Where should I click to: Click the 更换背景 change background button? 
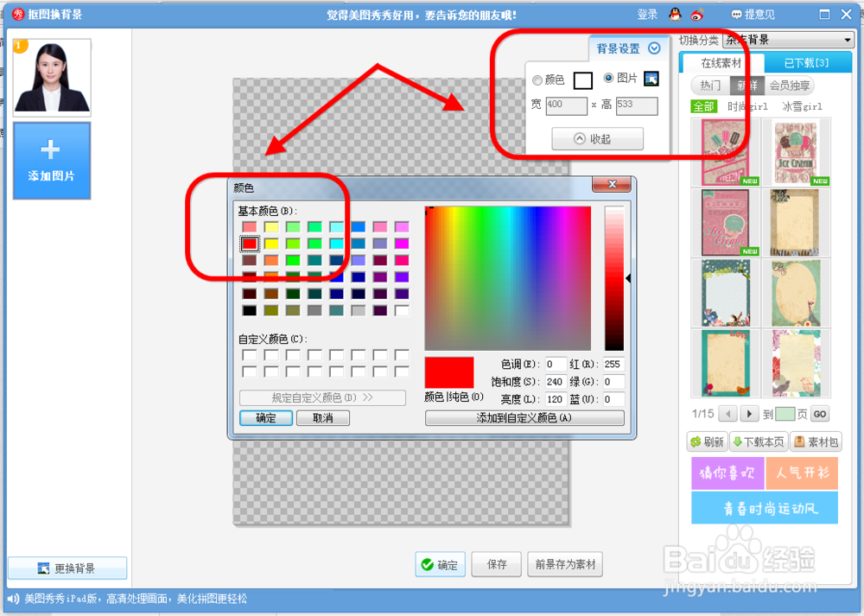tap(67, 568)
